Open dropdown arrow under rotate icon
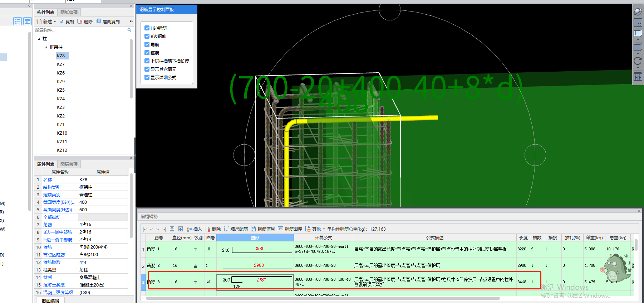644x303 pixels. [638, 68]
